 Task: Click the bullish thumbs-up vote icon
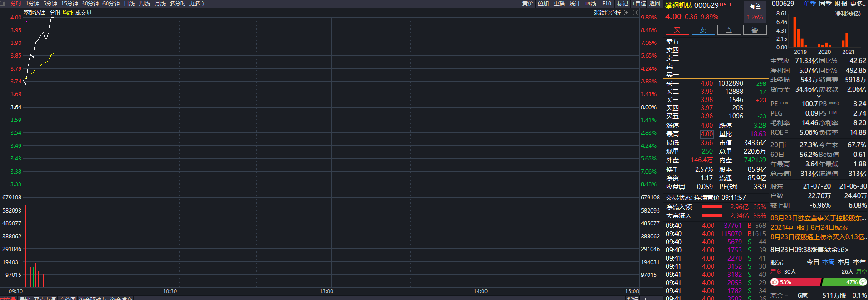(775, 282)
